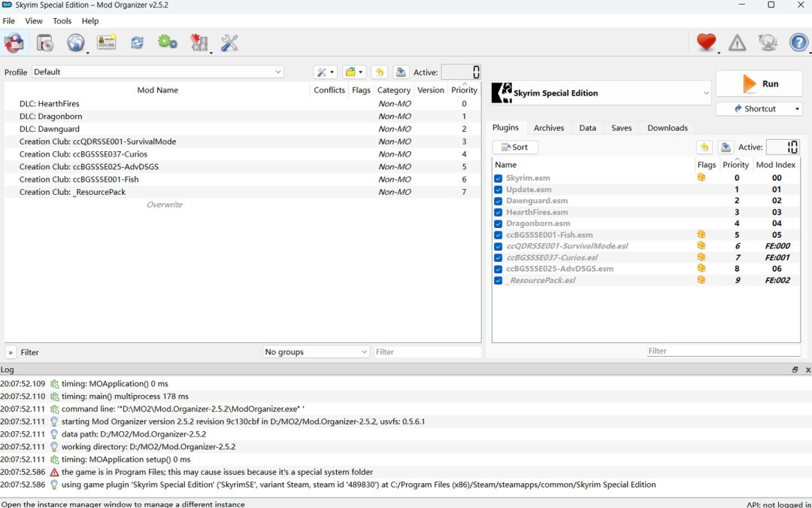
Task: Open the tools puzzle piece icon
Action: tap(198, 42)
